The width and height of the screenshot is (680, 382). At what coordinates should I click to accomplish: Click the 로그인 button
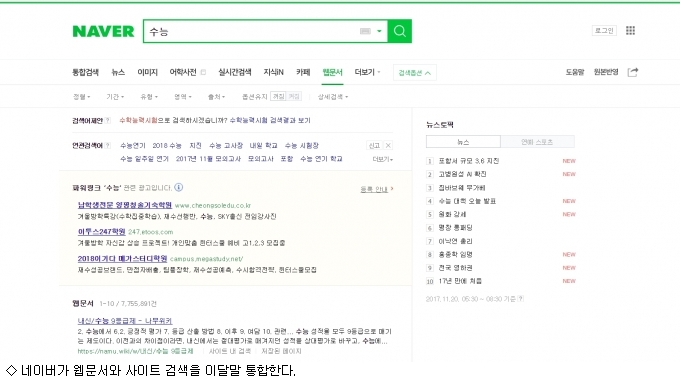(x=604, y=30)
